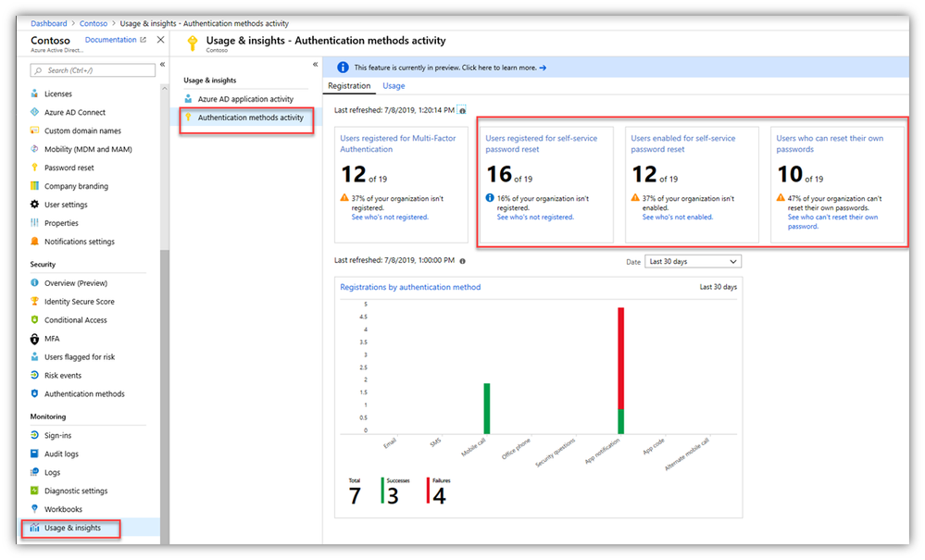Go to Dashboard breadcrumb
Image resolution: width=925 pixels, height=560 pixels.
pos(49,23)
